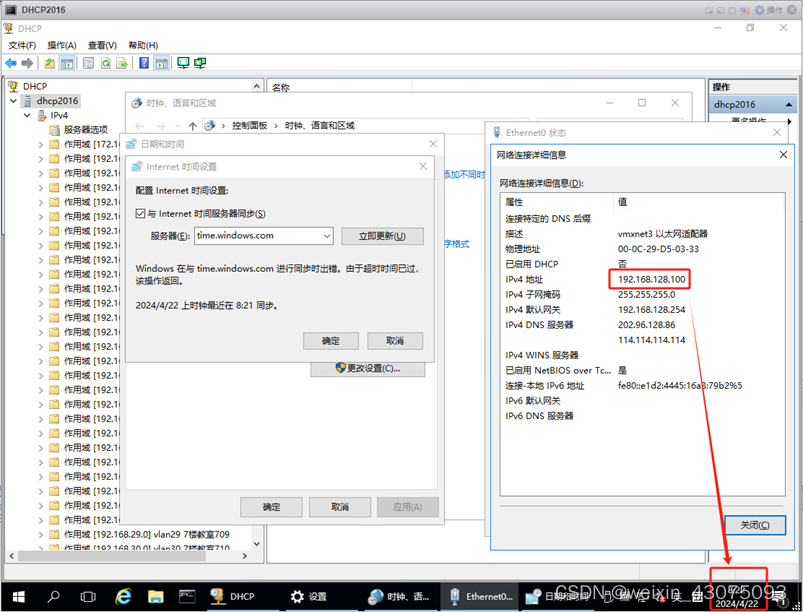The image size is (803, 612).
Task: Click 更改设置 change settings button
Action: pyautogui.click(x=369, y=368)
